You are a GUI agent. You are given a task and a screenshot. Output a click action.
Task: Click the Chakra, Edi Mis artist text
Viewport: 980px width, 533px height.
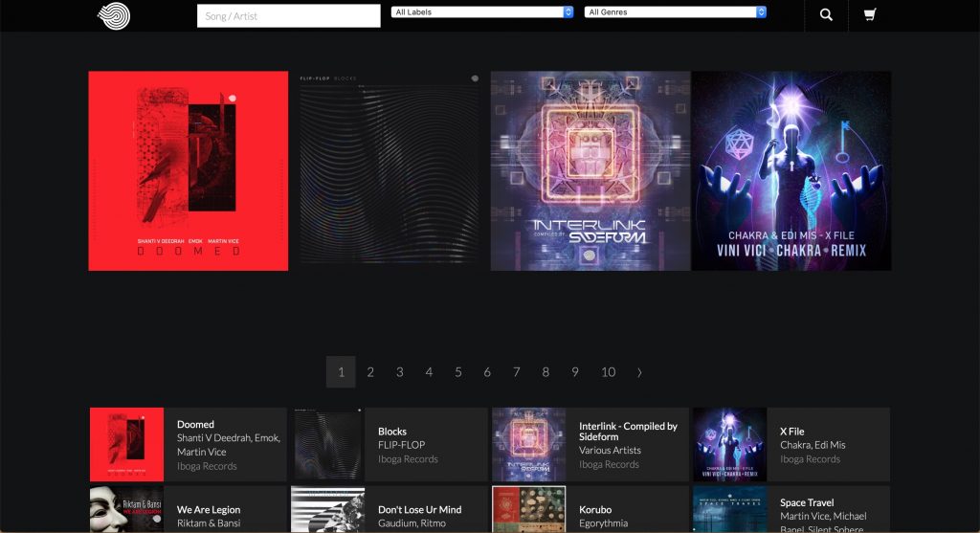[813, 445]
